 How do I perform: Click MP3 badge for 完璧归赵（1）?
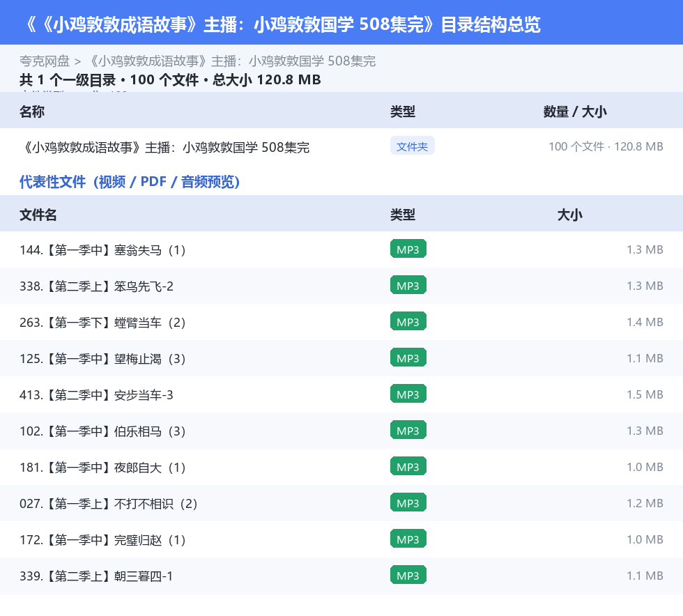pos(408,539)
